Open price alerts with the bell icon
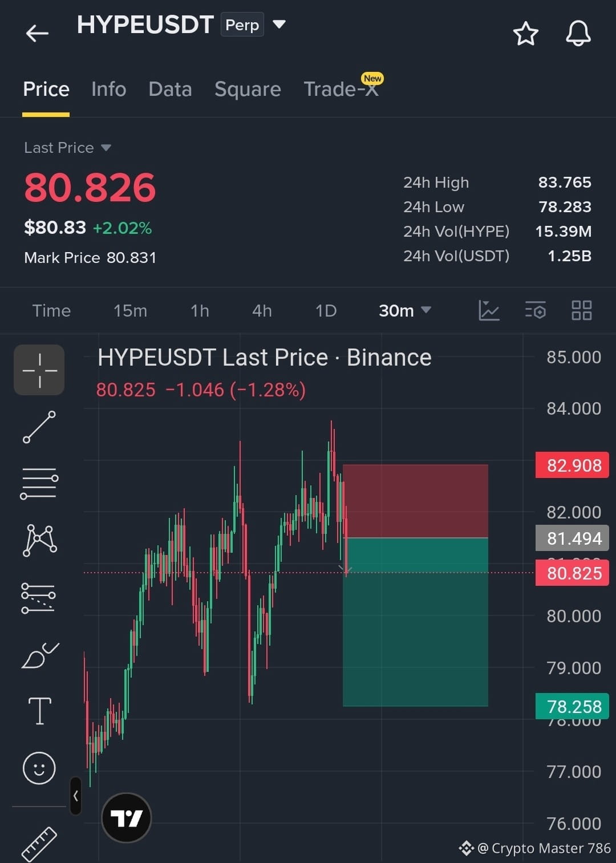Viewport: 616px width, 863px height. pos(578,33)
